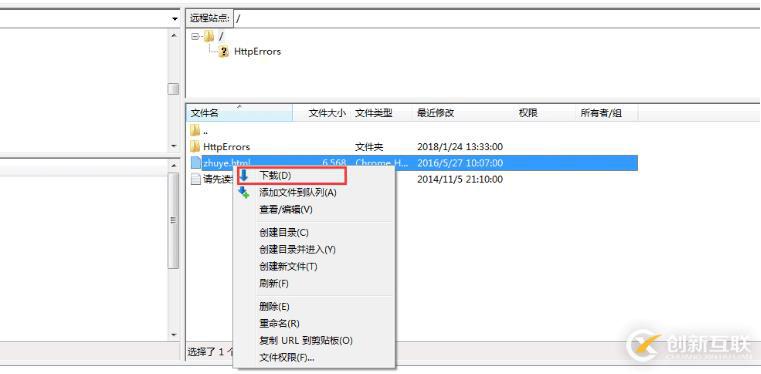Click HttpErrors folder icon in file list
Screen dimensions: 761x374
coord(195,146)
